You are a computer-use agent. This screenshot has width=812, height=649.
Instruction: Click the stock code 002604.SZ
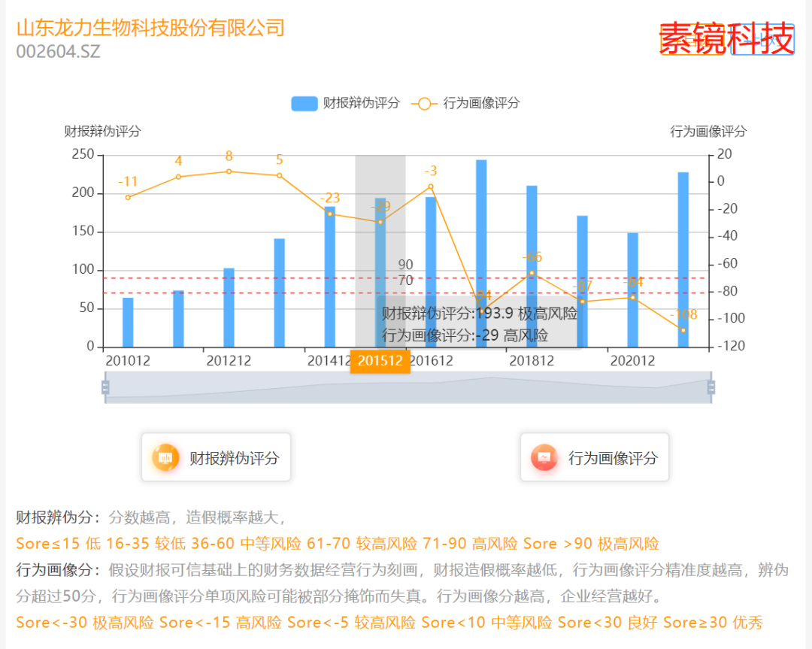point(58,52)
